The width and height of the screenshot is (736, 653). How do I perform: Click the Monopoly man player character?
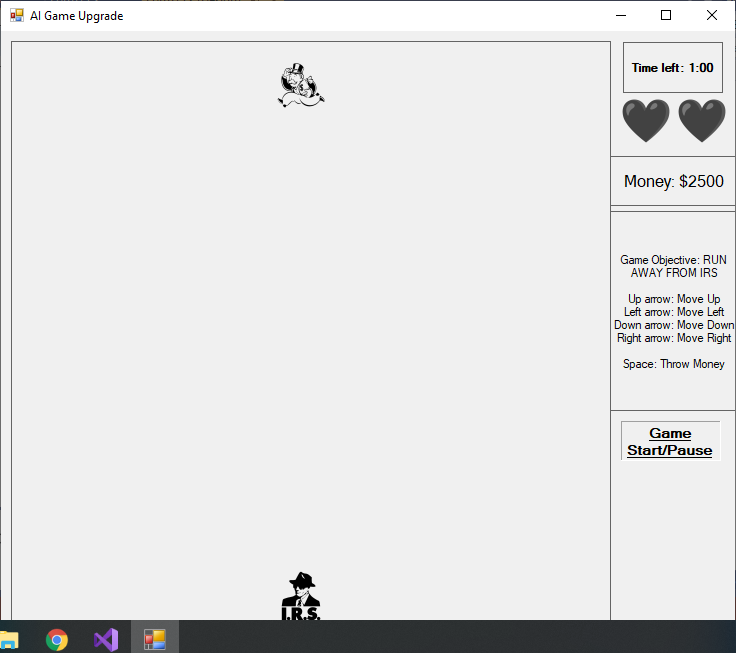click(301, 85)
